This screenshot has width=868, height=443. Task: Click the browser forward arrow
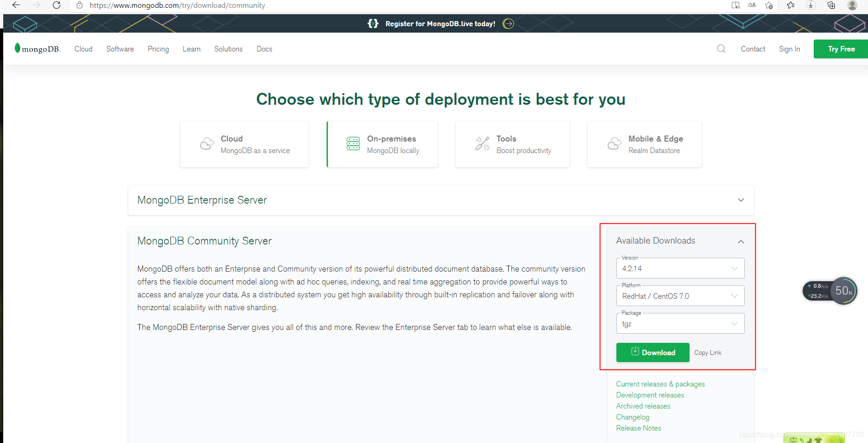pos(37,5)
